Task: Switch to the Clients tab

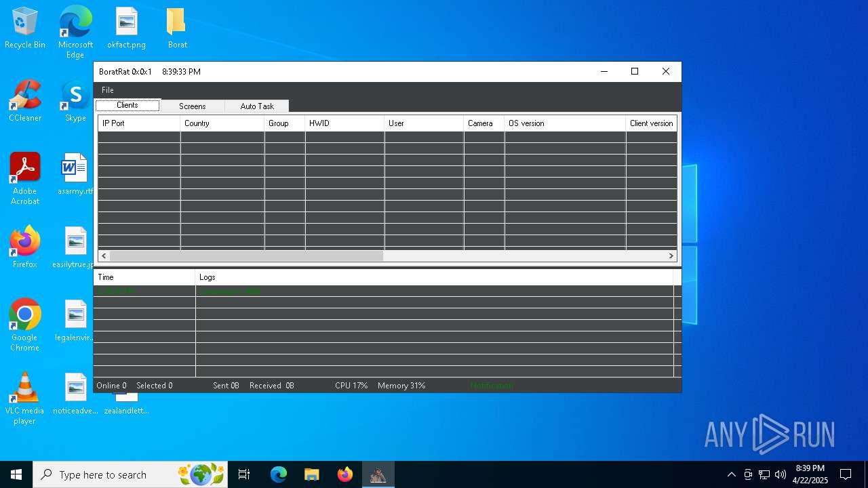Action: coord(127,105)
